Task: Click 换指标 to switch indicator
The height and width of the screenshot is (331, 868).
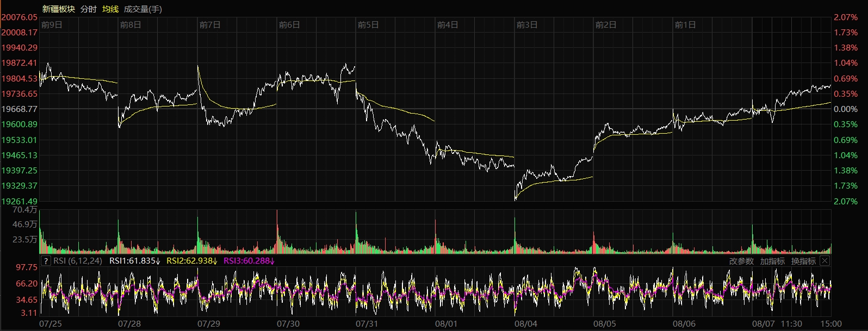Action: pyautogui.click(x=803, y=261)
